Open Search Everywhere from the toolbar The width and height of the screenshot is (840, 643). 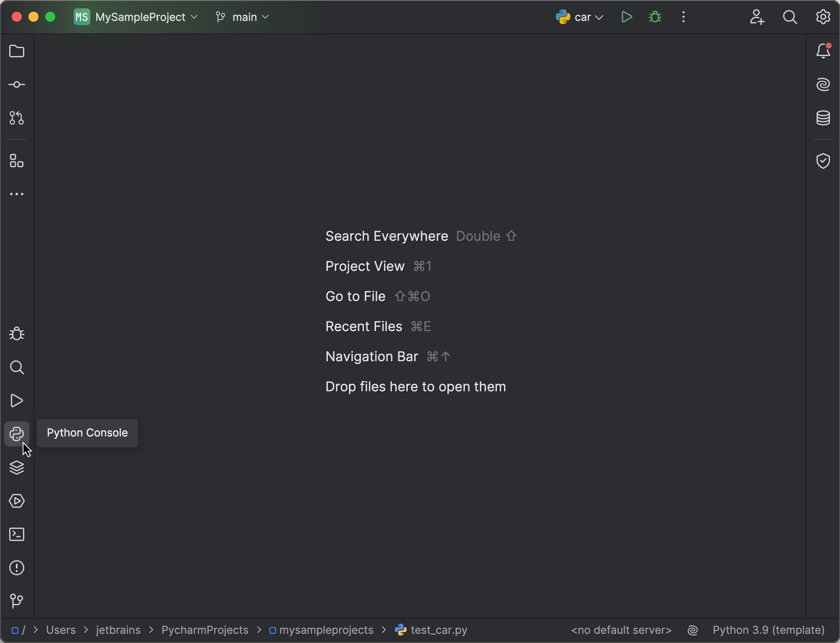coord(790,17)
